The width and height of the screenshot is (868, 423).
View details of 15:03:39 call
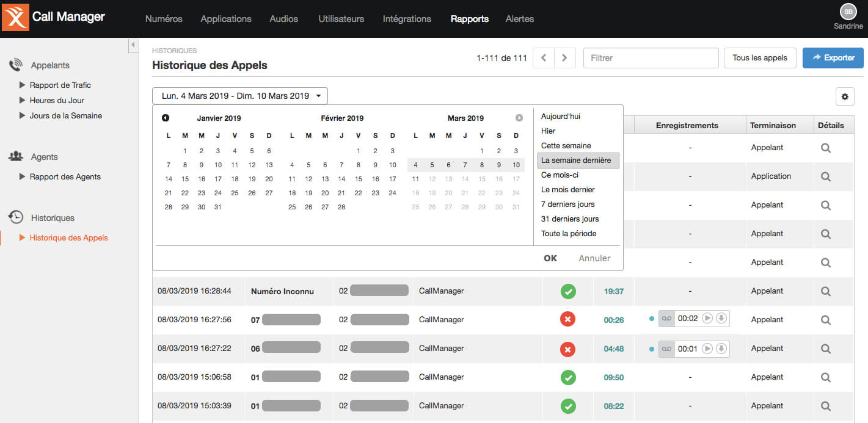tap(826, 406)
